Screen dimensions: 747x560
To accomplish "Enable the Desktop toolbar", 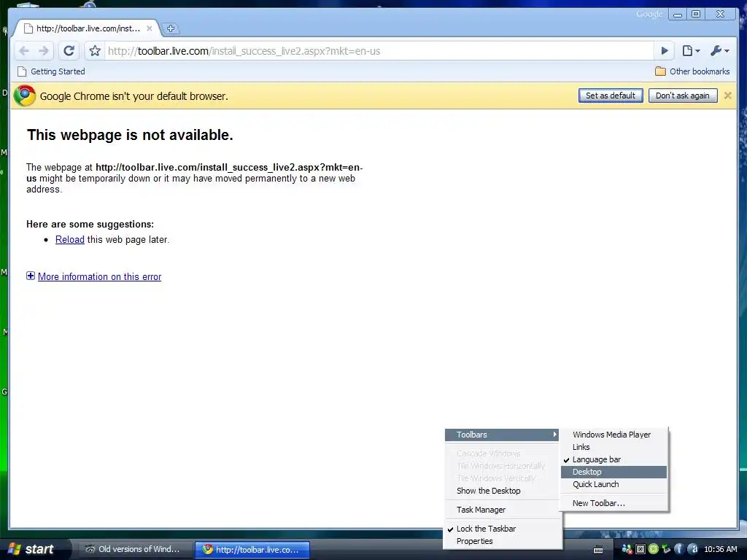I will (614, 472).
